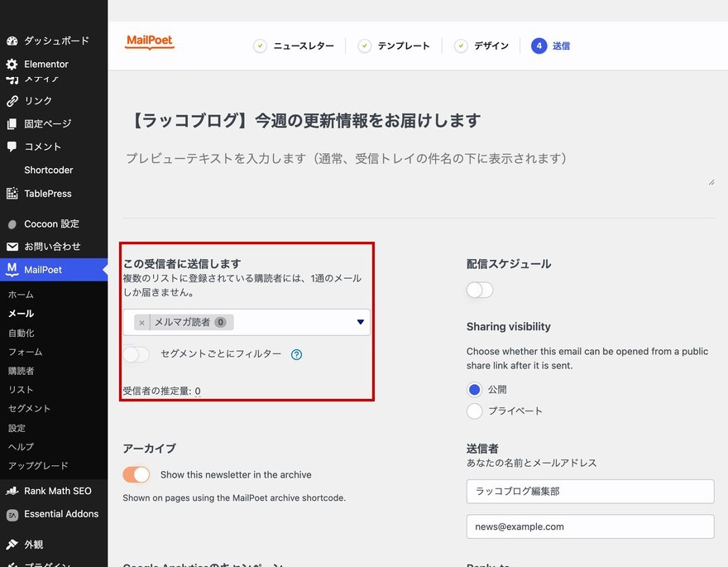This screenshot has width=728, height=567.
Task: Click the sender email field news@example.com
Action: [590, 526]
